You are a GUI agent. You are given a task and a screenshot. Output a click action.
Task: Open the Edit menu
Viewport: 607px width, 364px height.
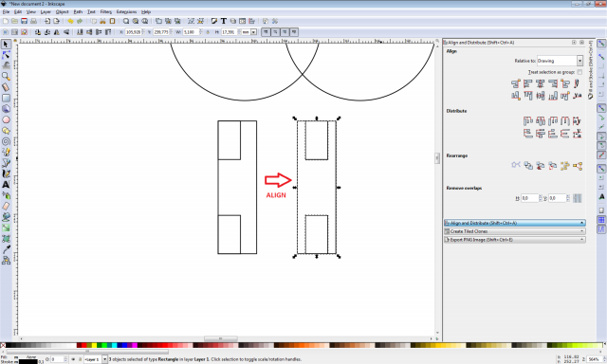[18, 12]
